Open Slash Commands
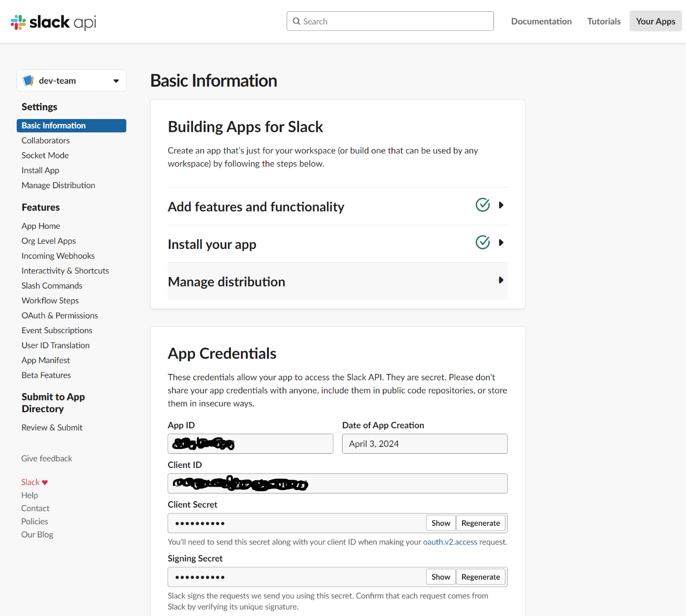Screen dimensions: 686x616 pyautogui.click(x=52, y=286)
